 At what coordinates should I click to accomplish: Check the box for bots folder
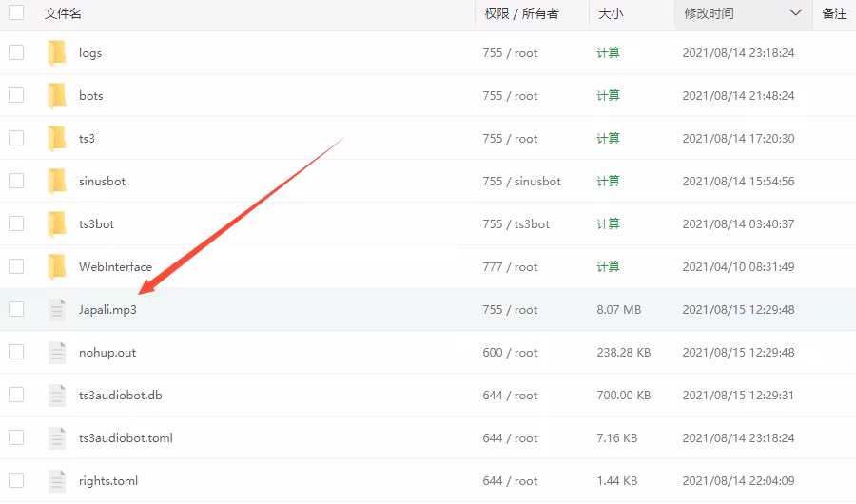point(16,95)
